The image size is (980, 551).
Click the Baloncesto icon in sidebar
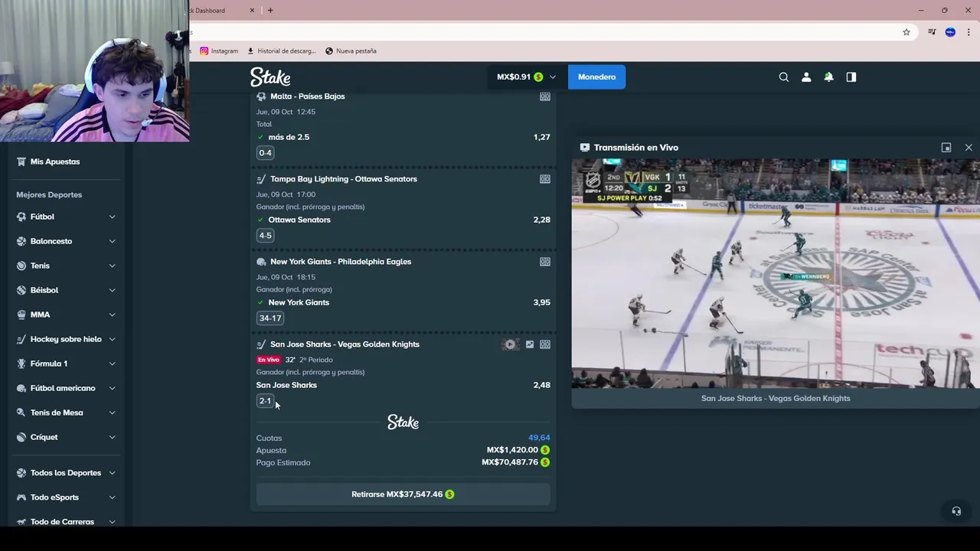pos(21,241)
